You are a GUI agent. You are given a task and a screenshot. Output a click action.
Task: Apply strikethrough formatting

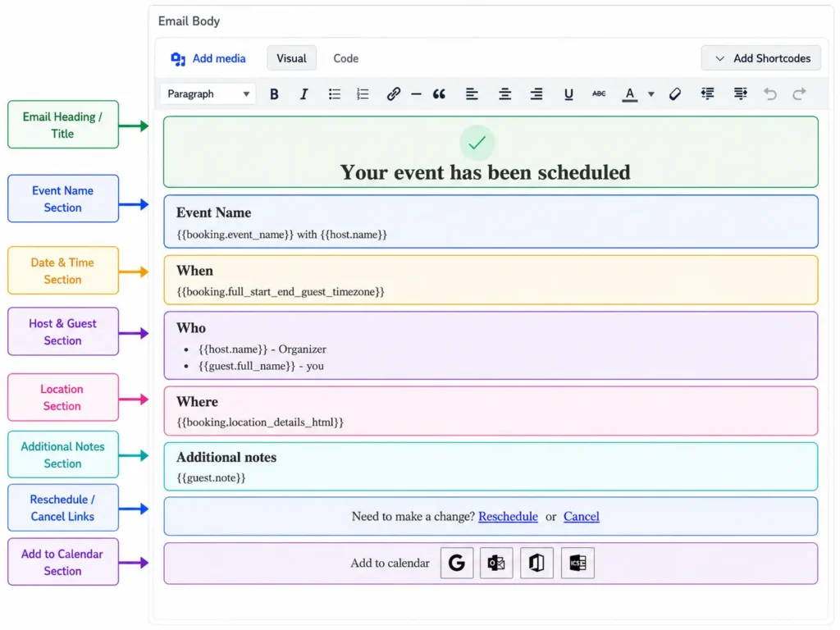tap(599, 94)
